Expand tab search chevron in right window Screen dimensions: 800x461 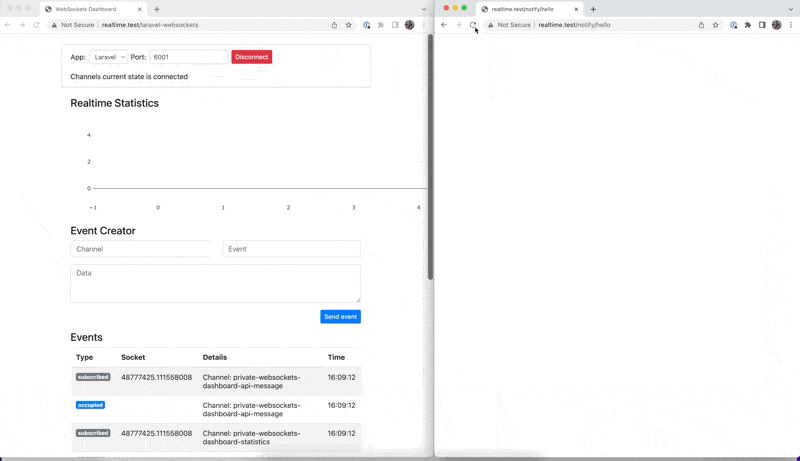point(791,9)
